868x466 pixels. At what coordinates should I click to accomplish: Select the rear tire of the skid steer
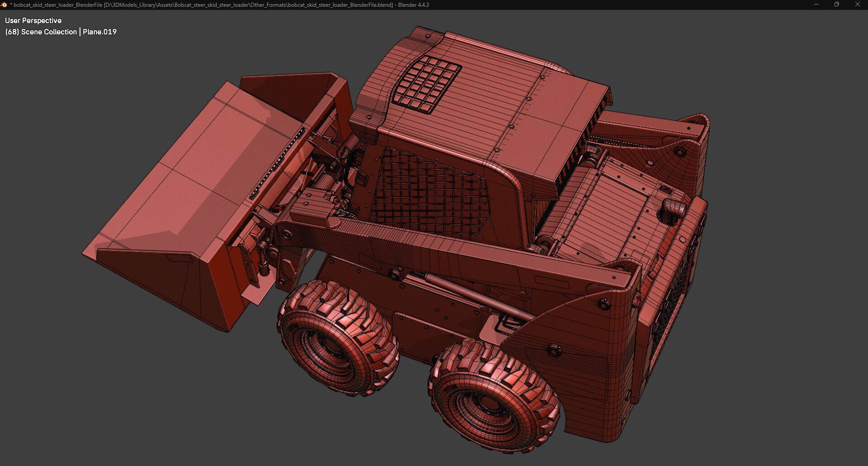495,395
